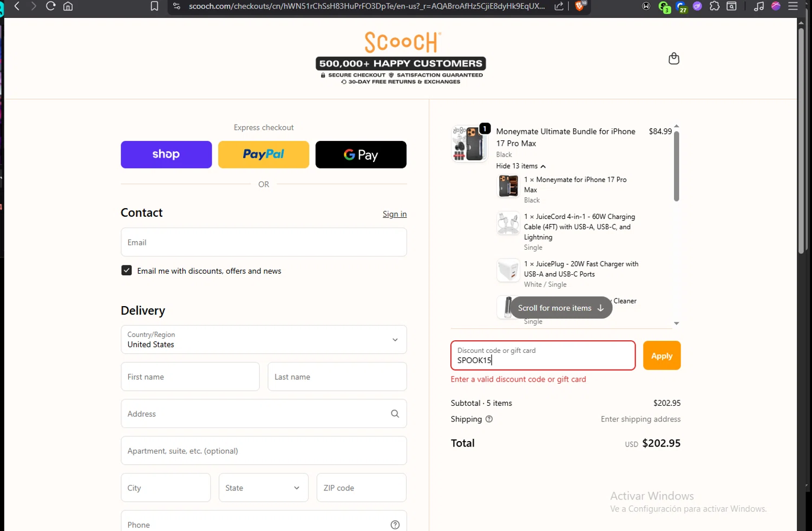812x531 pixels.
Task: Click the JuiceCord cable thumbnail
Action: coord(508,223)
